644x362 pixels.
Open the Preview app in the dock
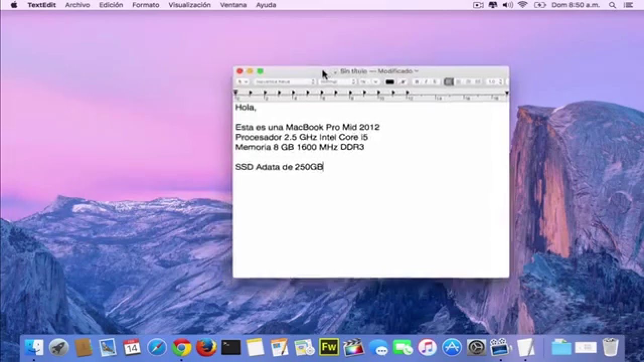tap(108, 347)
